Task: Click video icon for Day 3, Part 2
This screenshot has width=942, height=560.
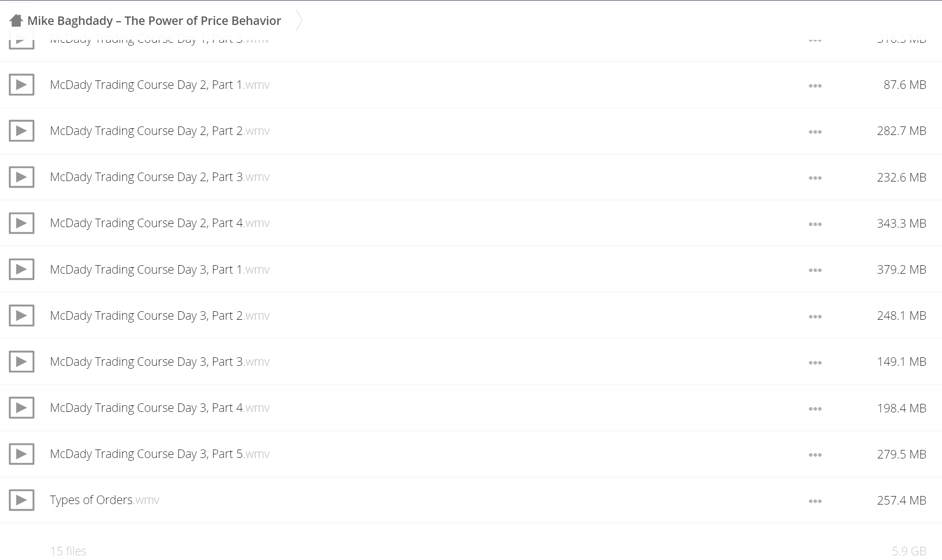Action: [22, 315]
